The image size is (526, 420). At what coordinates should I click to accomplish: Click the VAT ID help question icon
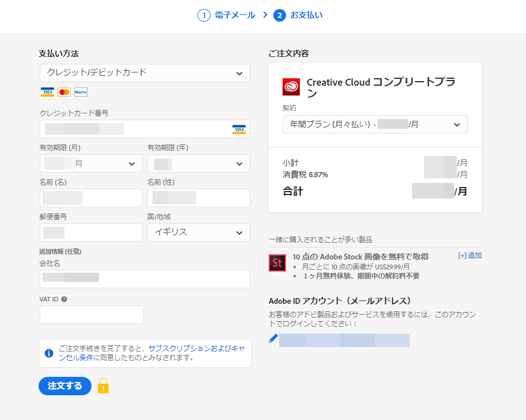64,299
